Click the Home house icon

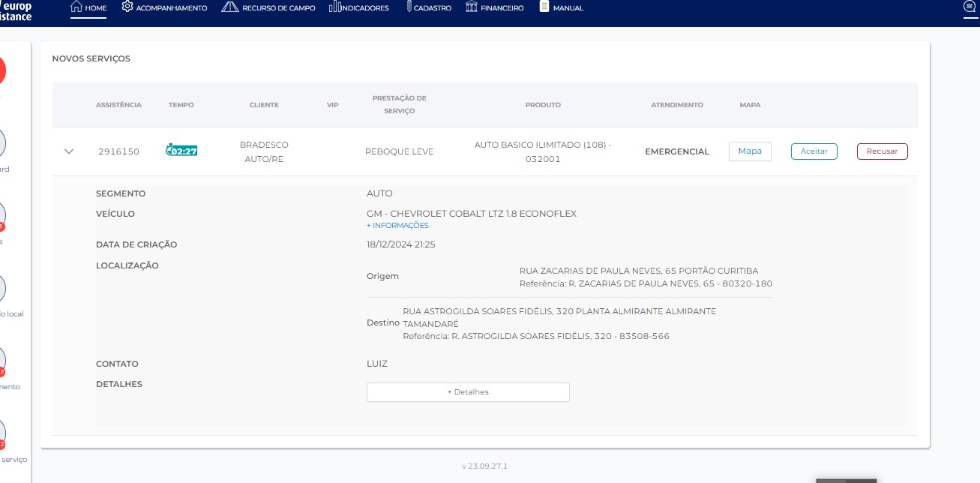tap(76, 7)
